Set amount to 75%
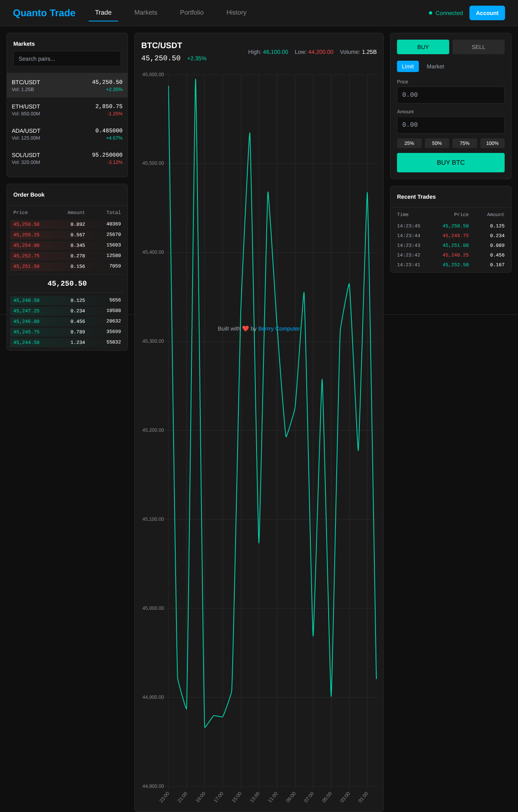 point(465,143)
